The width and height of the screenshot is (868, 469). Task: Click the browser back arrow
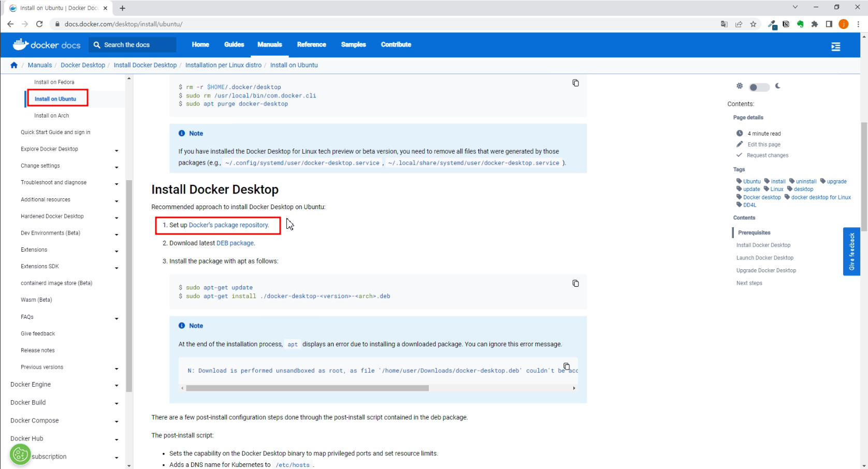point(10,24)
